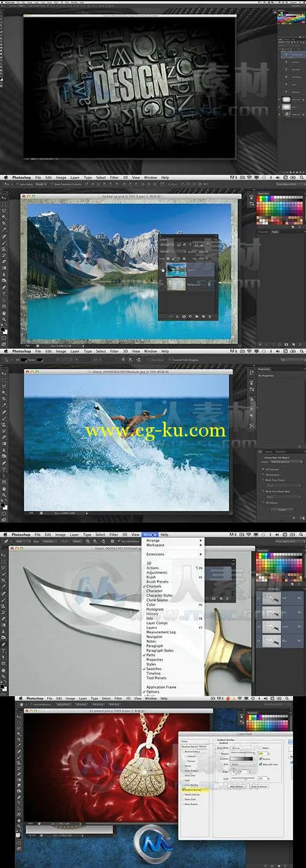Select the Type tool in the mountain lake toolbar
306x868 pixels.
pyautogui.click(x=4, y=294)
